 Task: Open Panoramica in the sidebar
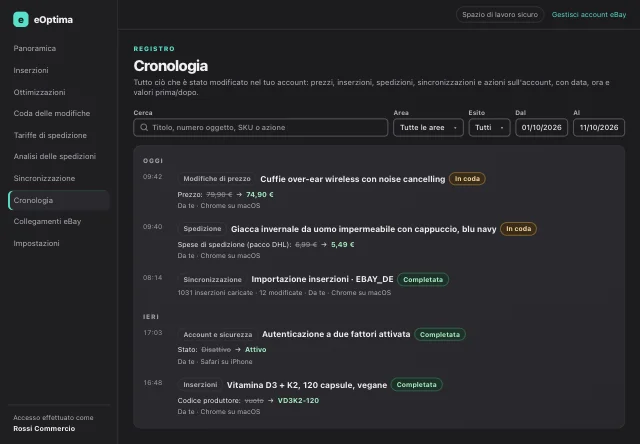35,48
